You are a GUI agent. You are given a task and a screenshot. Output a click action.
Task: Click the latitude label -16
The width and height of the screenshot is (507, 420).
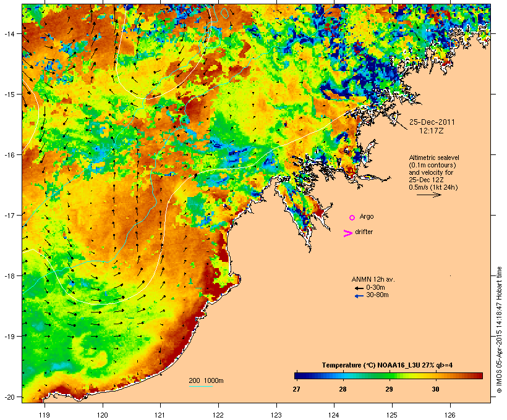click(9, 155)
